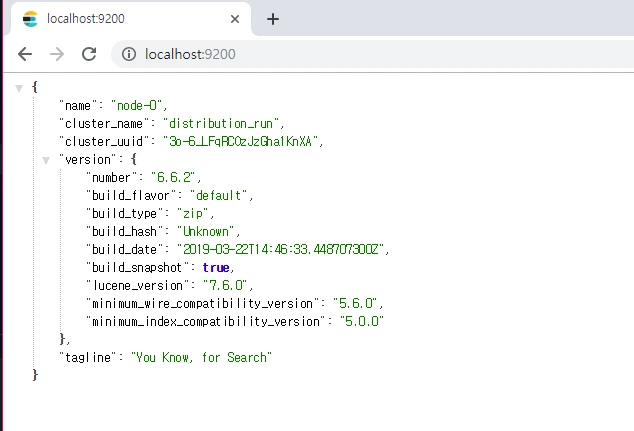This screenshot has height=431, width=634.
Task: Click the version number value "6.6.2"
Action: coord(173,177)
